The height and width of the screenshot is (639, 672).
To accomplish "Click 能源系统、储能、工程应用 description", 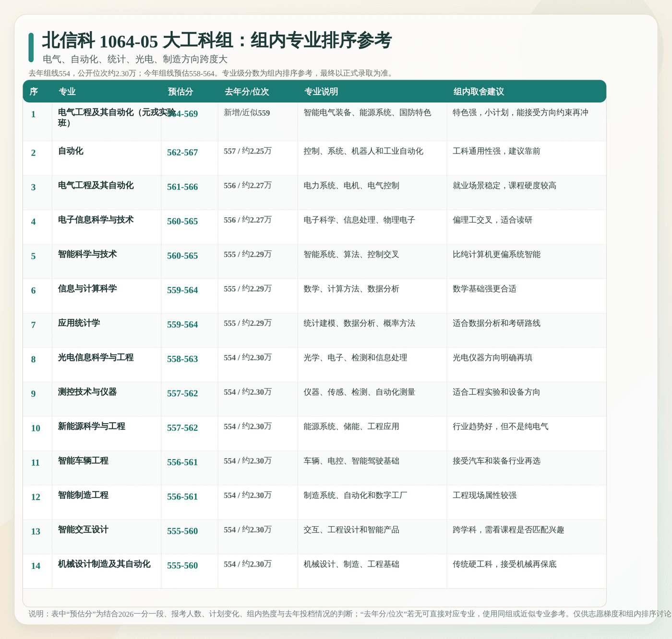I will click(x=351, y=427).
